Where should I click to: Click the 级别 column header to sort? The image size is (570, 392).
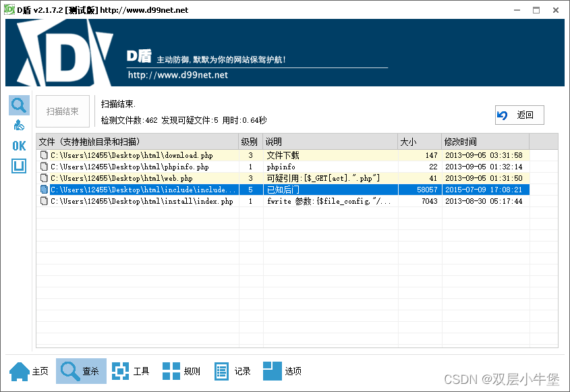pyautogui.click(x=249, y=141)
